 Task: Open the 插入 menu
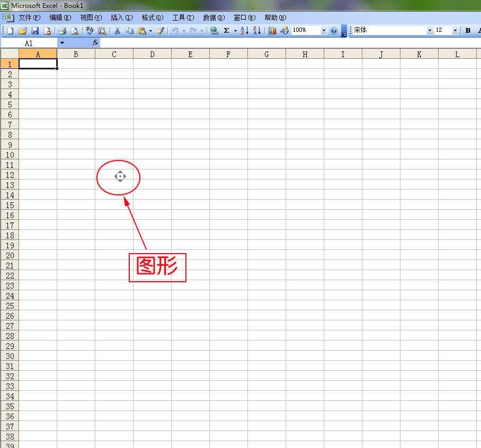click(x=121, y=17)
